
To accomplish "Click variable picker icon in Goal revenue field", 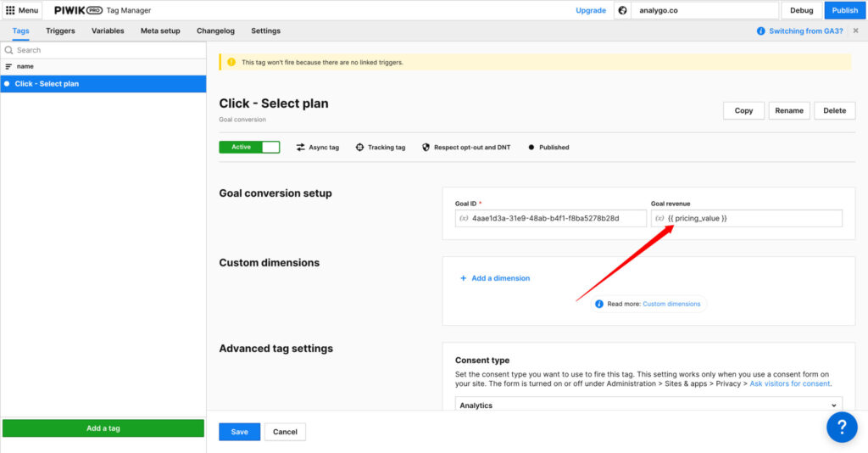I will (659, 219).
